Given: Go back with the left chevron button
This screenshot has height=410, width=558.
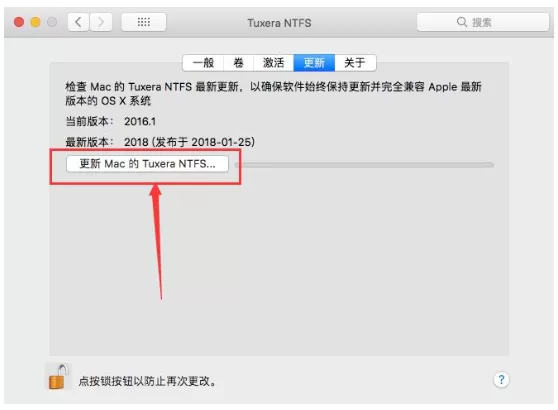Looking at the screenshot, I should coord(78,22).
